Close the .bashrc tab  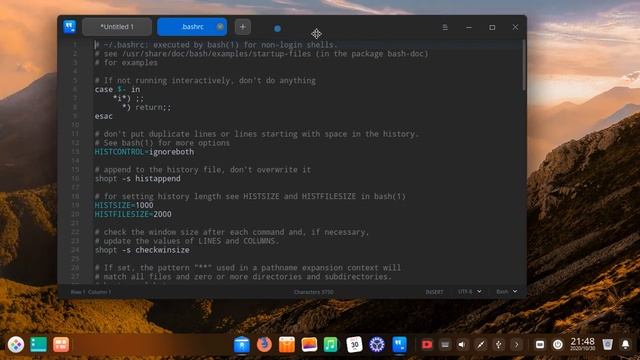[220, 27]
